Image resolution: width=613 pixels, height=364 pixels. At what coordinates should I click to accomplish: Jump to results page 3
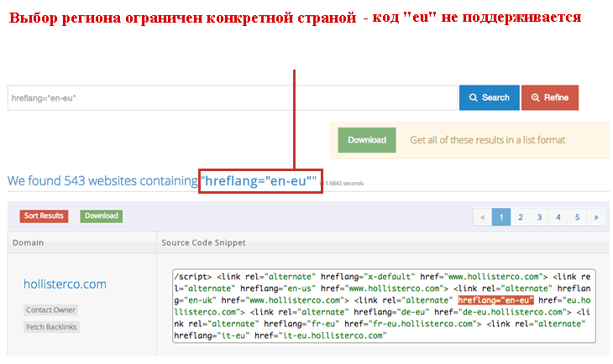pyautogui.click(x=539, y=216)
